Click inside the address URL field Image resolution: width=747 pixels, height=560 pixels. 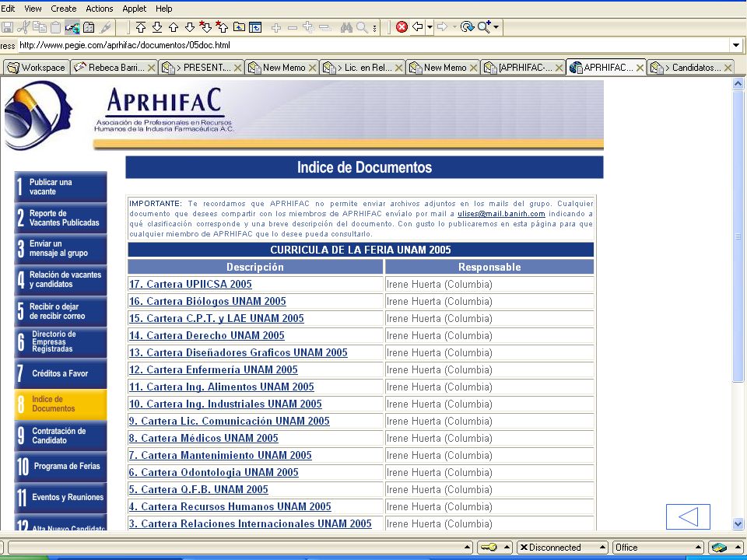(373, 45)
